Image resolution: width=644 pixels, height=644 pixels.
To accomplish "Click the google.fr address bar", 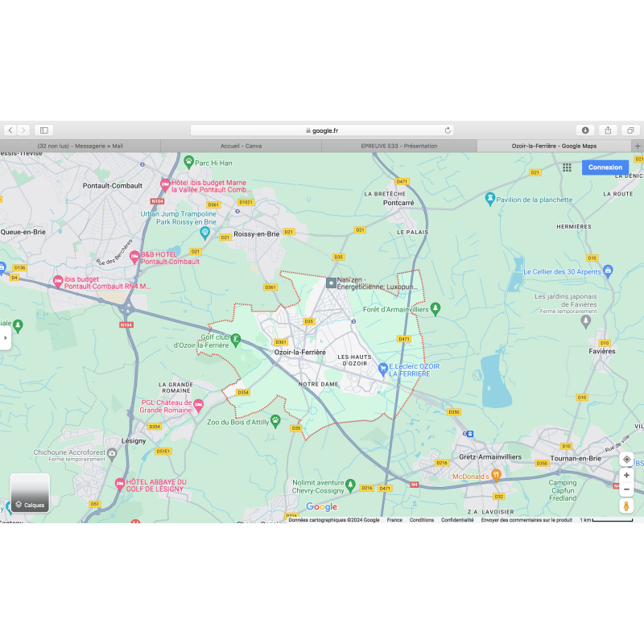I will (322, 130).
